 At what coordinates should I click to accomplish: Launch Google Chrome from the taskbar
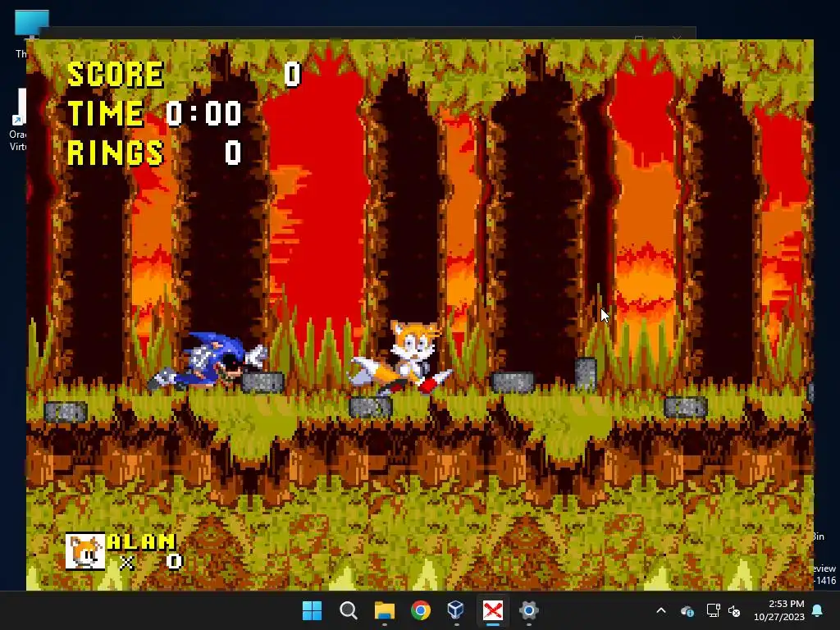click(x=421, y=610)
